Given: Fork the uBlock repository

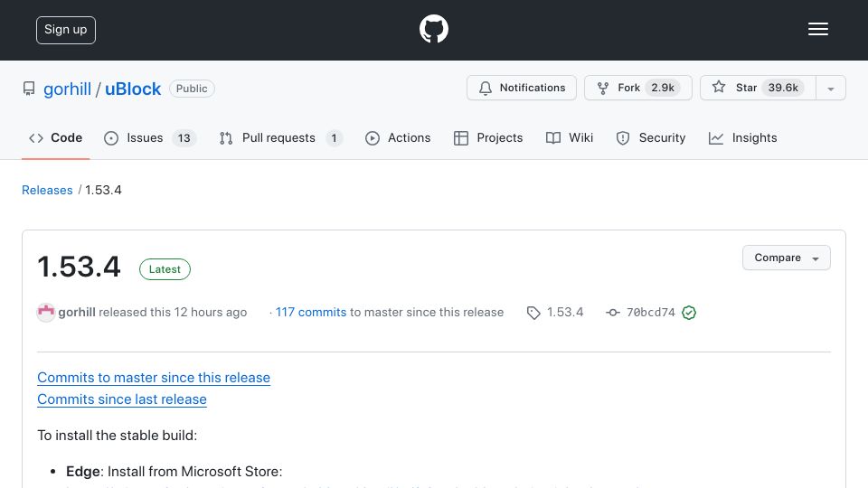Looking at the screenshot, I should tap(637, 88).
